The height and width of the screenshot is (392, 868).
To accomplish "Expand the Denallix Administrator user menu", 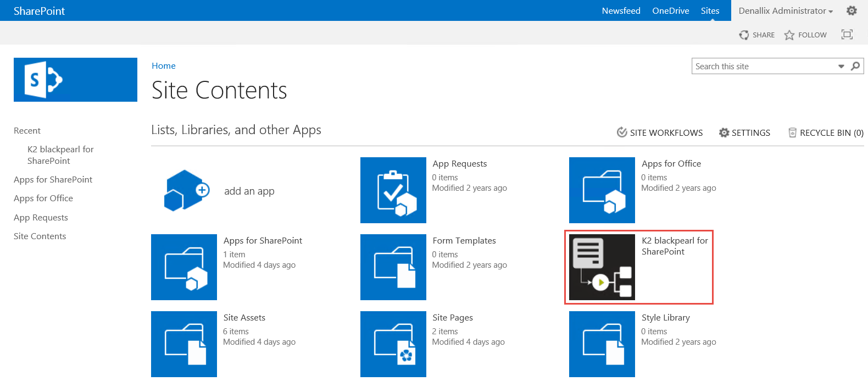I will pyautogui.click(x=786, y=11).
